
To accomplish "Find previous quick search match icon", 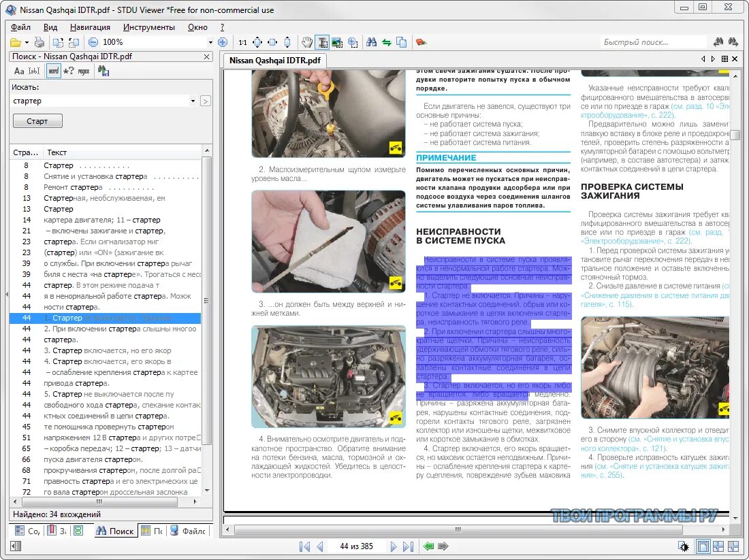I will click(718, 42).
